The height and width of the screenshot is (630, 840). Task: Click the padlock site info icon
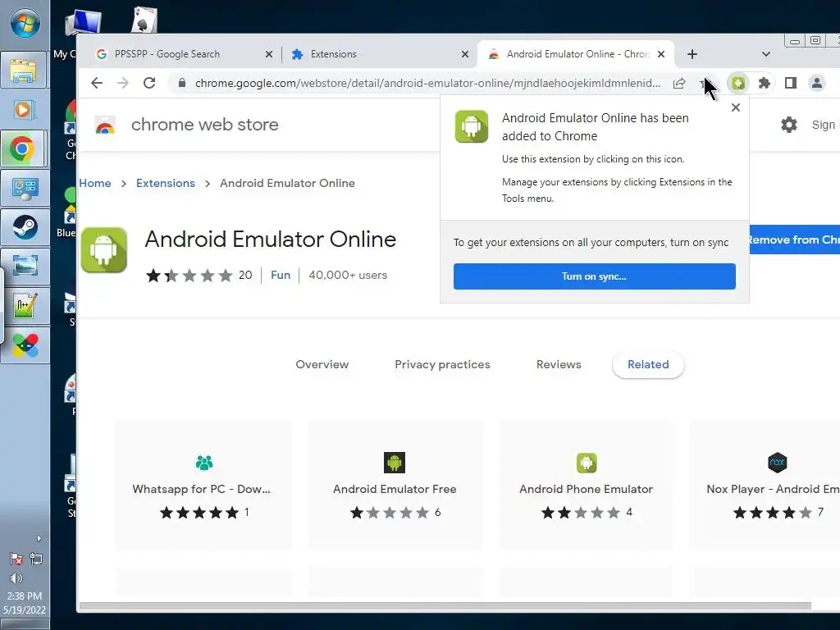[x=181, y=83]
